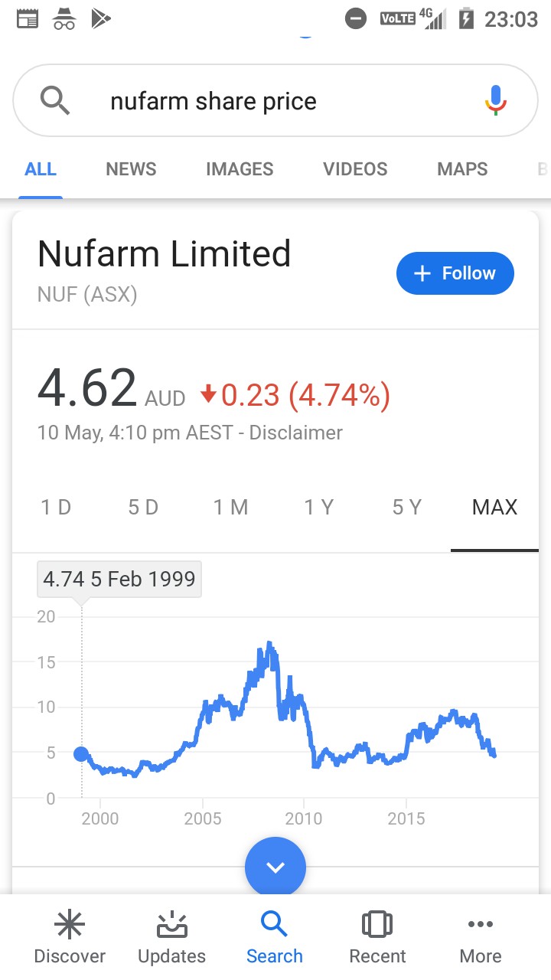Image resolution: width=551 pixels, height=980 pixels.
Task: Open the Discover asterisk icon
Action: click(70, 926)
